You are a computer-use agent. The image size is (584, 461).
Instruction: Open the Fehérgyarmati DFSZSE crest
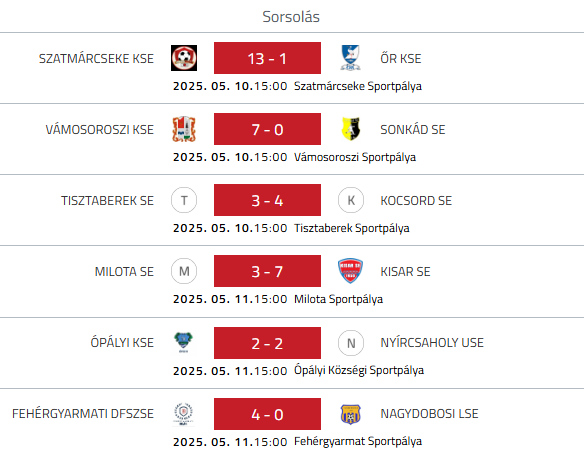click(183, 414)
